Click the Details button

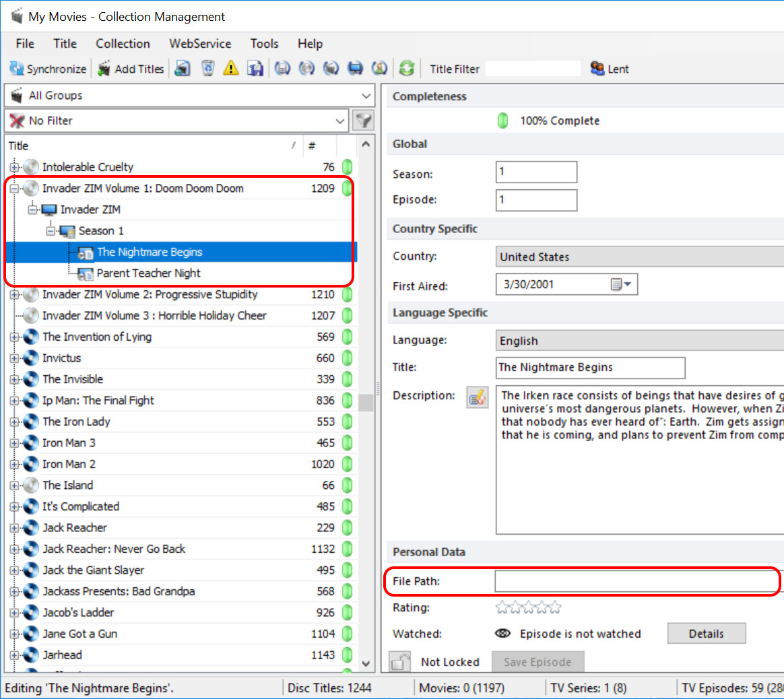706,634
